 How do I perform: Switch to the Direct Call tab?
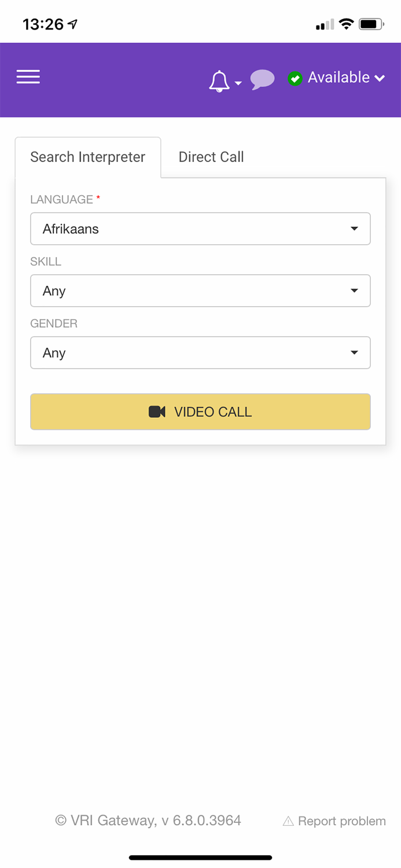(x=211, y=157)
